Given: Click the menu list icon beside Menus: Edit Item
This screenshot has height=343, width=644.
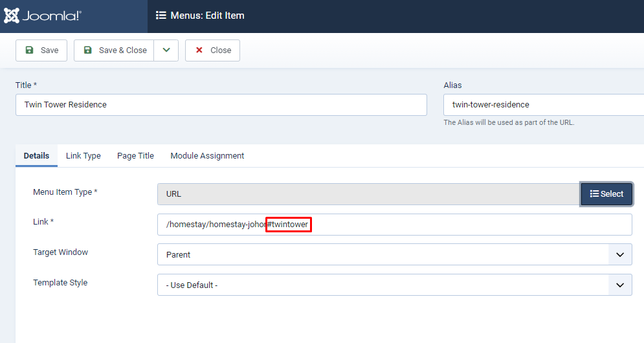Looking at the screenshot, I should coord(161,16).
